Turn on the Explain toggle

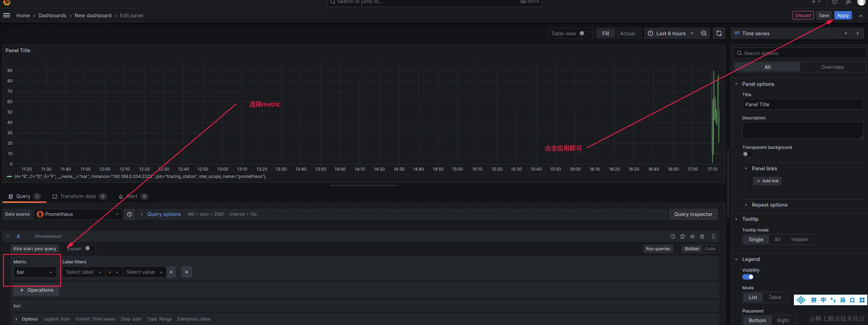point(90,249)
